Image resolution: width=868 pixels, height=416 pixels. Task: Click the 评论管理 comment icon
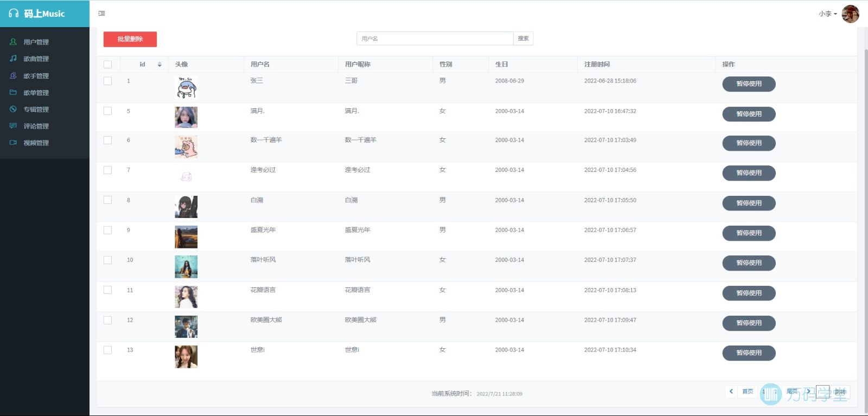coord(13,126)
